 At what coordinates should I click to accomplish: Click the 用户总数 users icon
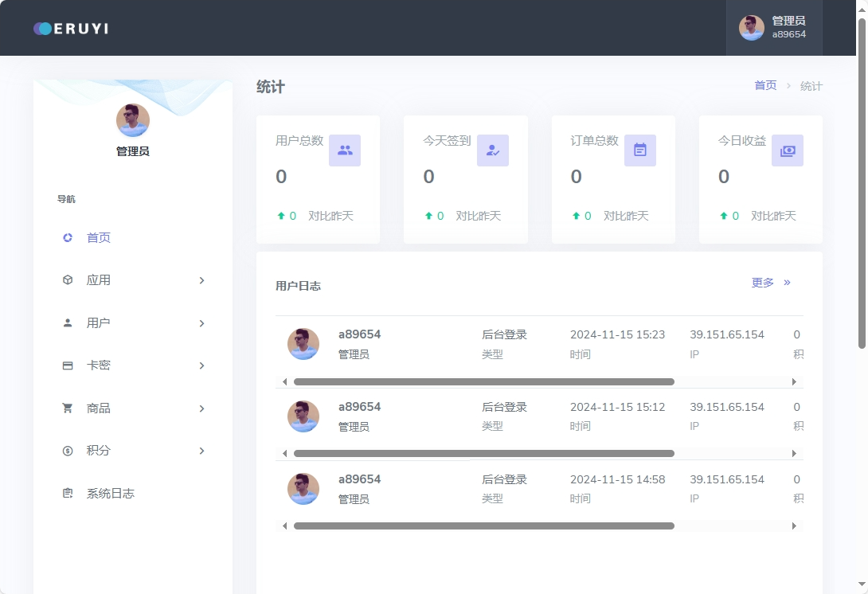coord(345,150)
